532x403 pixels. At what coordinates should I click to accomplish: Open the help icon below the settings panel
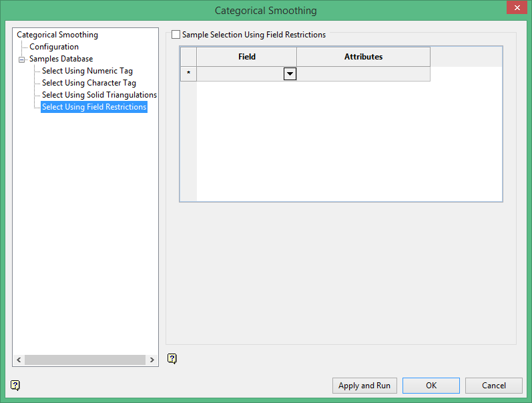[x=172, y=358]
